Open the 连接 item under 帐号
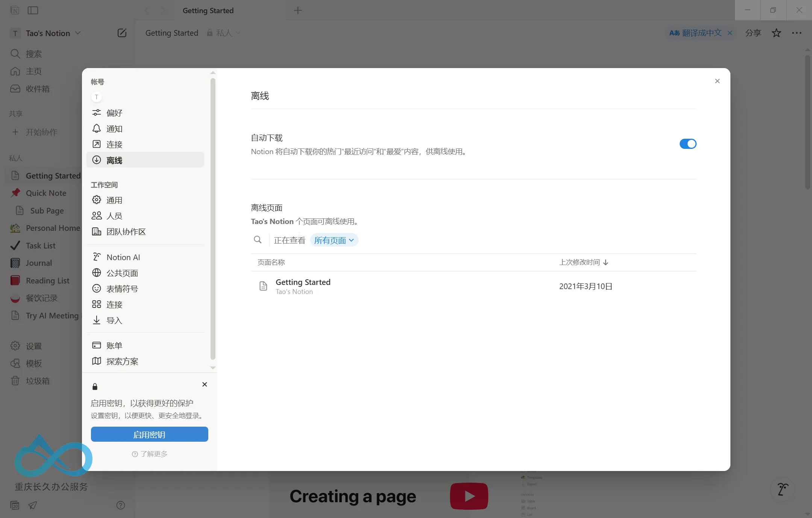The image size is (812, 518). click(x=145, y=144)
